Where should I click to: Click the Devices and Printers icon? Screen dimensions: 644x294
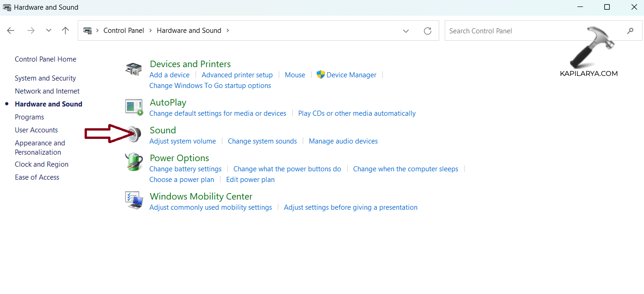pyautogui.click(x=134, y=69)
